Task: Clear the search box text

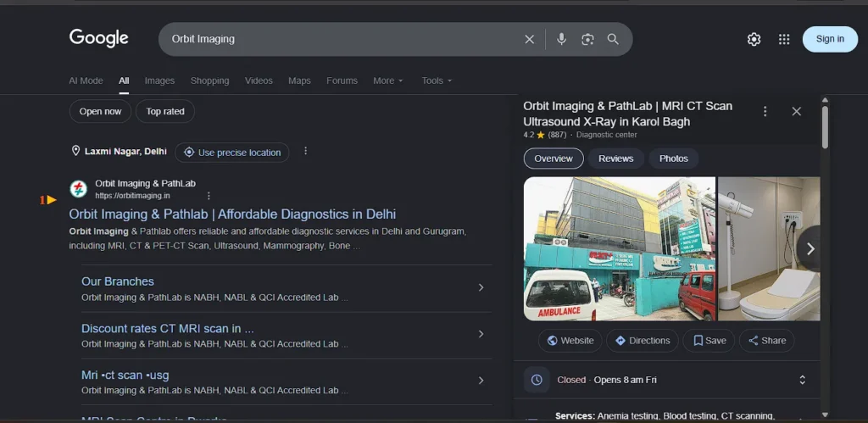Action: click(x=530, y=39)
